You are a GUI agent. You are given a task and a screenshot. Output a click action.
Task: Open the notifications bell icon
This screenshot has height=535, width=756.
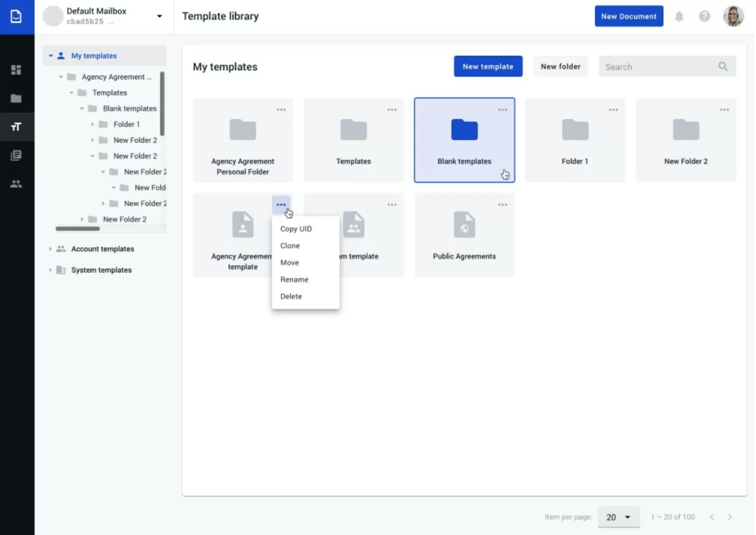pyautogui.click(x=679, y=16)
